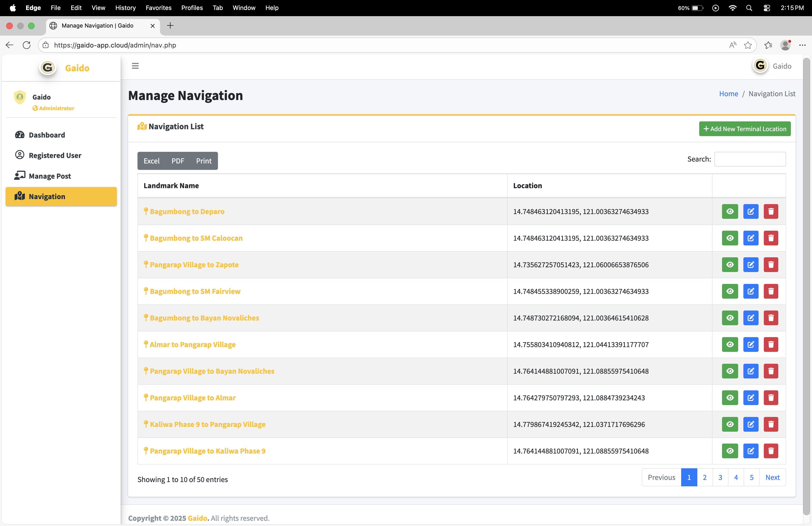This screenshot has width=812, height=526.
Task: Click the Search input field
Action: click(750, 159)
